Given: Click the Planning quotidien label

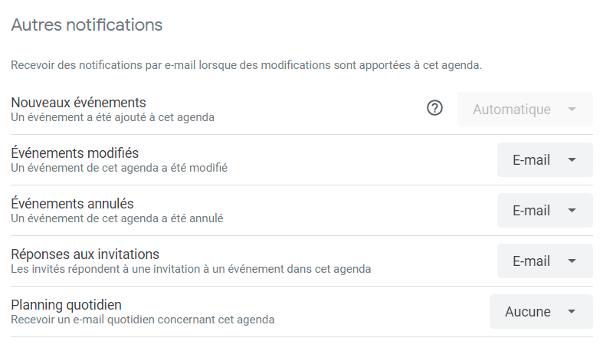Looking at the screenshot, I should [x=66, y=305].
